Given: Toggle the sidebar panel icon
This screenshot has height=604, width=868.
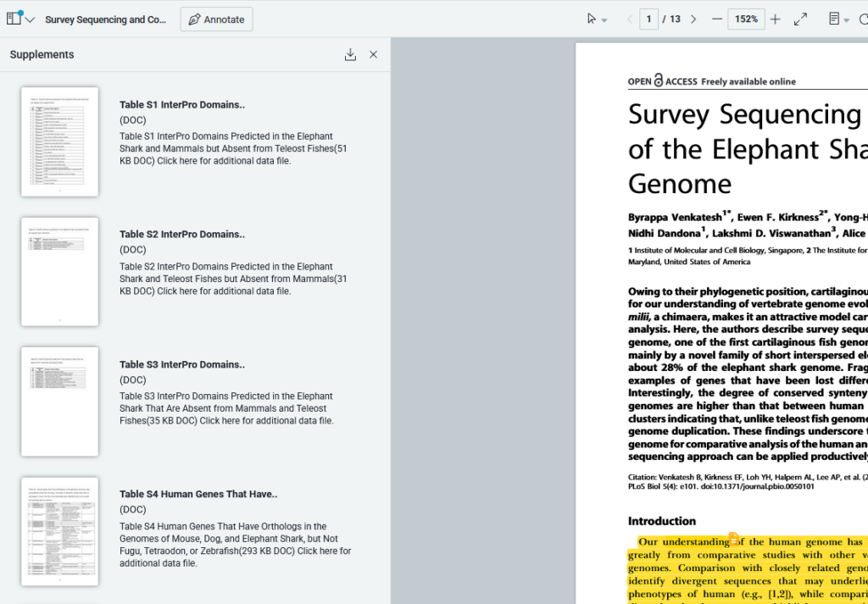Looking at the screenshot, I should coord(14,19).
